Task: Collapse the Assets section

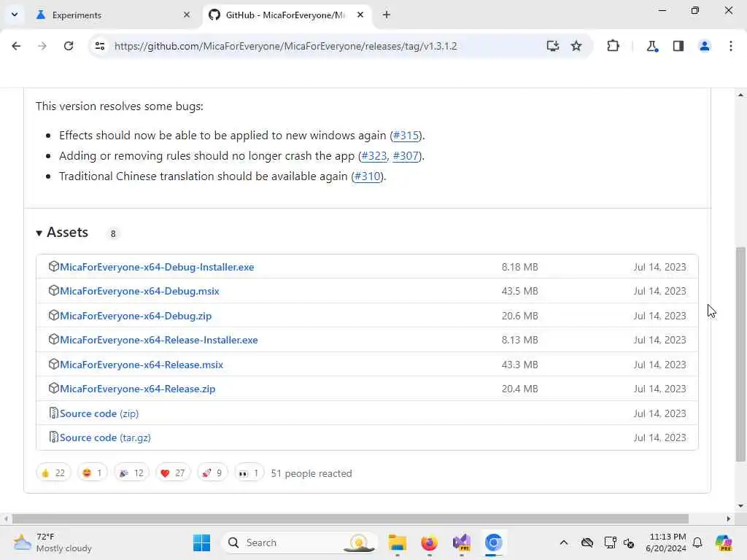Action: (x=63, y=233)
